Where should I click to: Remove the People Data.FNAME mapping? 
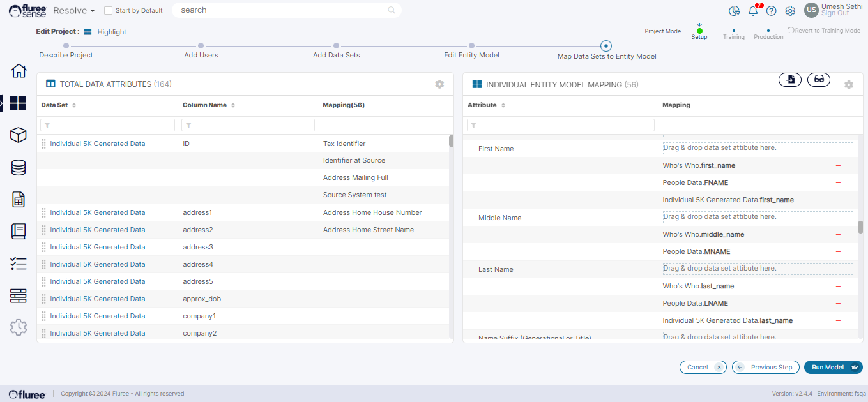[838, 183]
